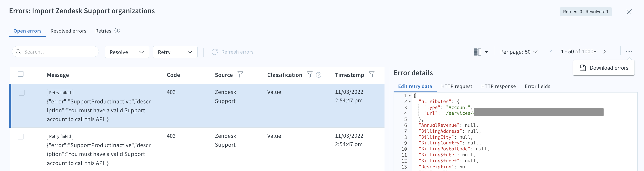
Task: Switch to the Open errors tab
Action: [x=27, y=31]
